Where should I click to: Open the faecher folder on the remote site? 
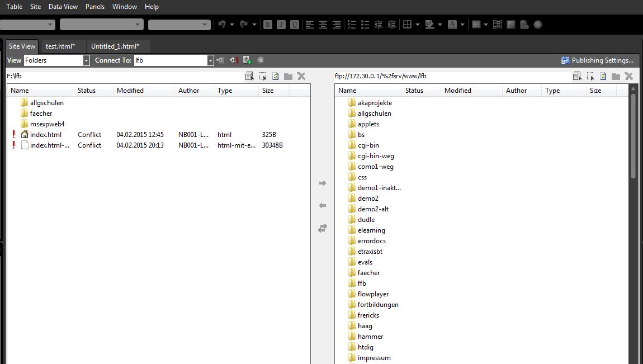368,272
